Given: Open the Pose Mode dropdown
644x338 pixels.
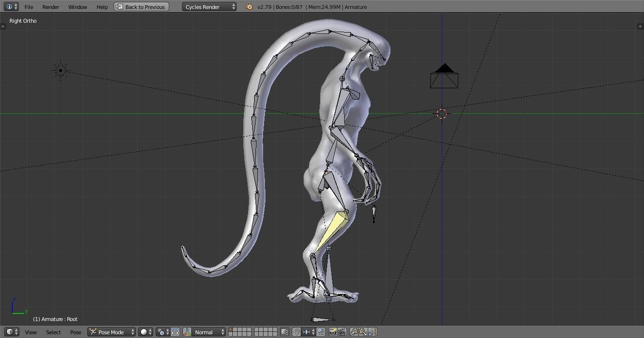Looking at the screenshot, I should point(111,332).
